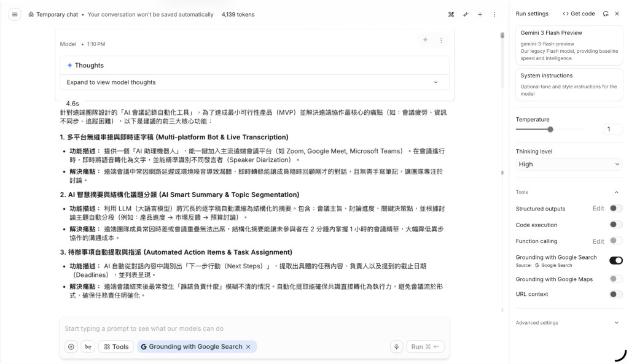Click the prompt text input field

(x=254, y=329)
